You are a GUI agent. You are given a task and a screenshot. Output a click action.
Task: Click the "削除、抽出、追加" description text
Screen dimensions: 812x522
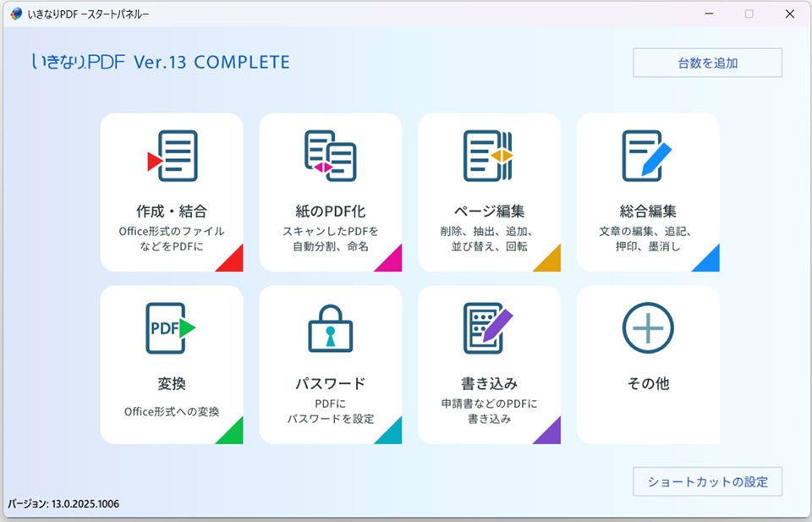[x=488, y=231]
